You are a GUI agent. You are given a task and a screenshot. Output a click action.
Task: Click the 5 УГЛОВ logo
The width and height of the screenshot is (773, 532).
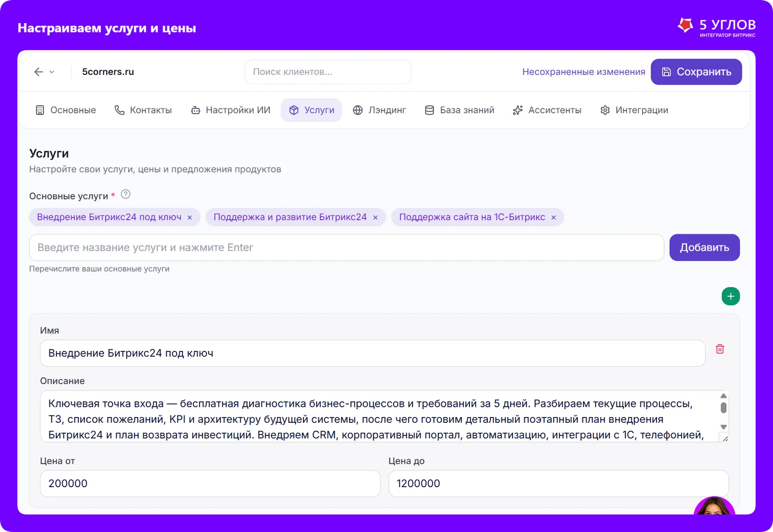[x=716, y=27]
